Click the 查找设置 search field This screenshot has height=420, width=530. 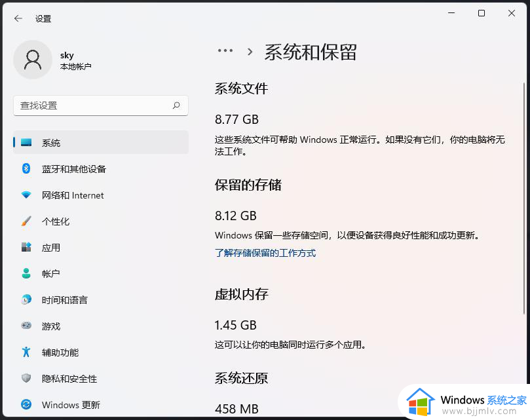pyautogui.click(x=101, y=105)
